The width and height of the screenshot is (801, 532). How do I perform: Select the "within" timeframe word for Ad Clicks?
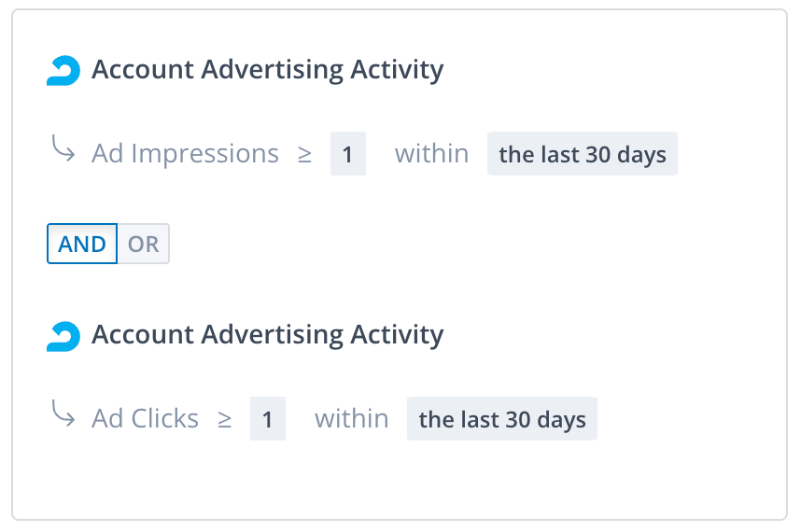tap(351, 419)
